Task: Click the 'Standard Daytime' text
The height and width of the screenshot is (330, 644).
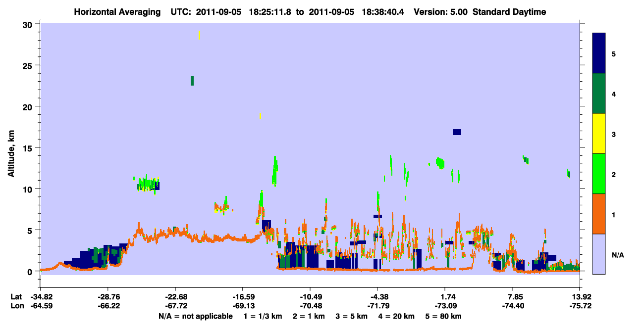Action: [x=509, y=12]
